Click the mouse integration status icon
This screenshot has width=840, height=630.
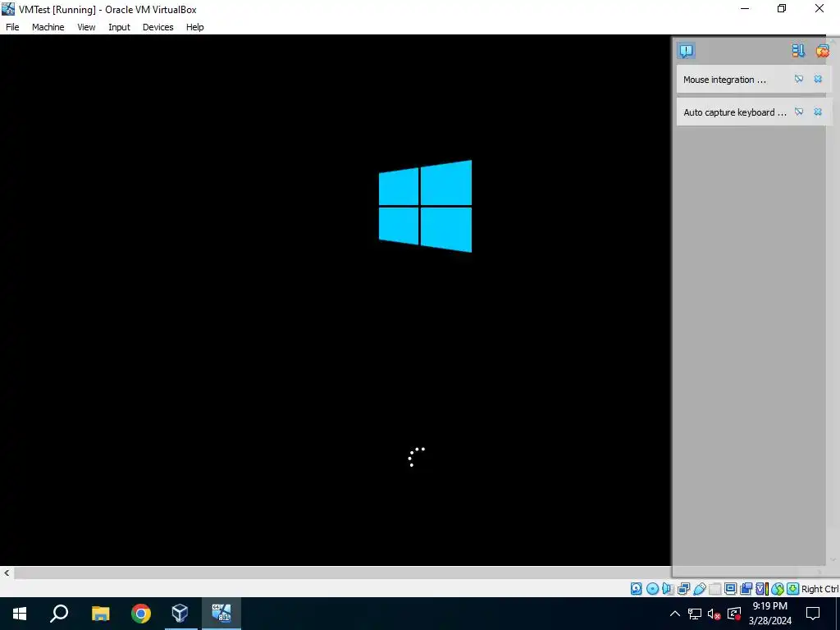coord(778,589)
